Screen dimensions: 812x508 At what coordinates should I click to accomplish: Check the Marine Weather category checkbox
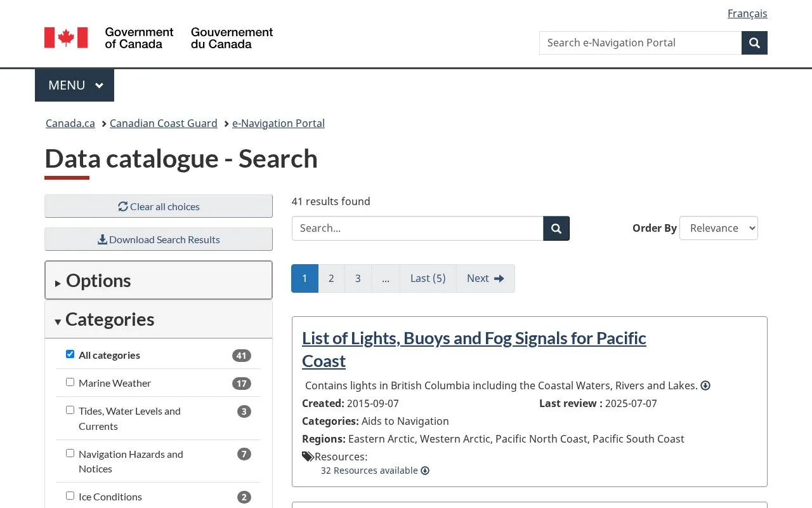(x=70, y=382)
